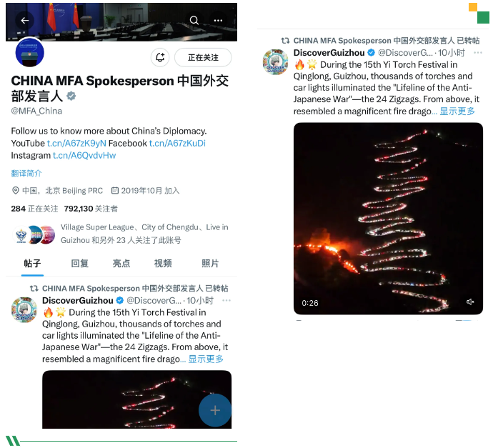View the 792,130 关注者 followers list
This screenshot has width=498, height=448.
point(91,209)
